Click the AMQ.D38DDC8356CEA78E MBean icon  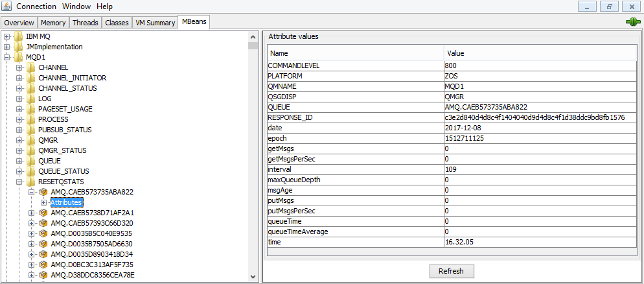(43, 275)
